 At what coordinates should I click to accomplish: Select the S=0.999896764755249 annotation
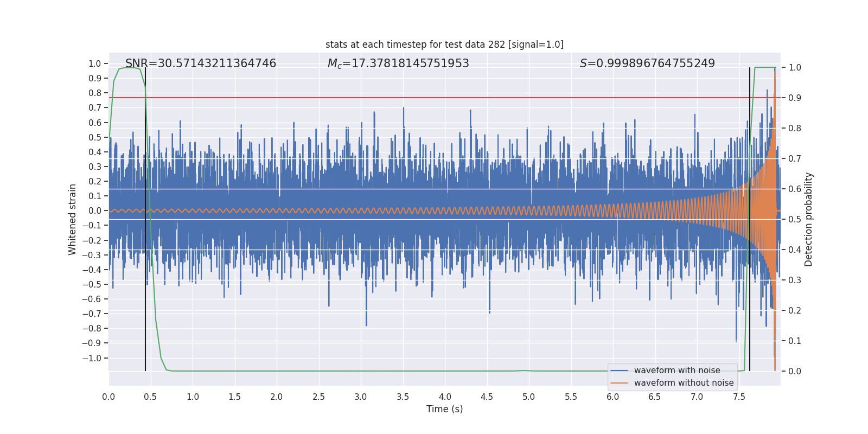(x=647, y=63)
